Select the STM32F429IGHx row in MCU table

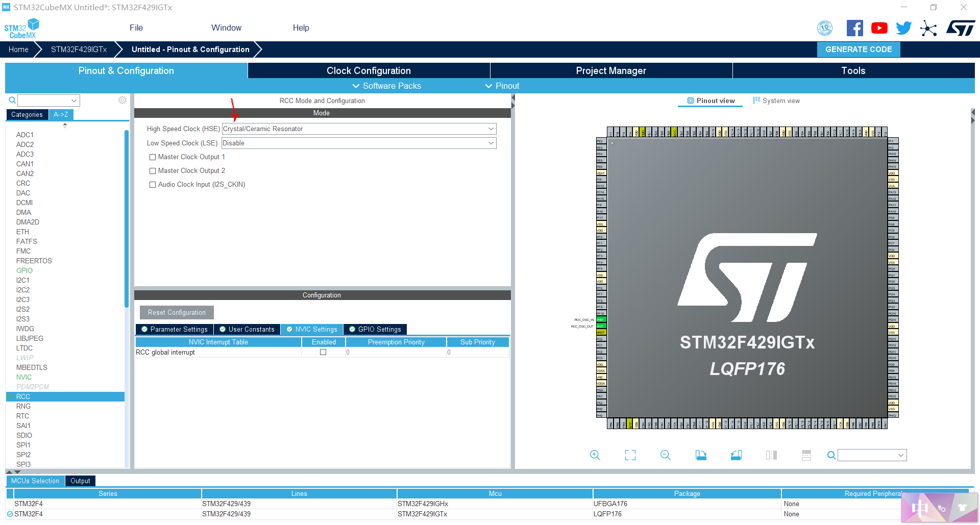(x=490, y=504)
